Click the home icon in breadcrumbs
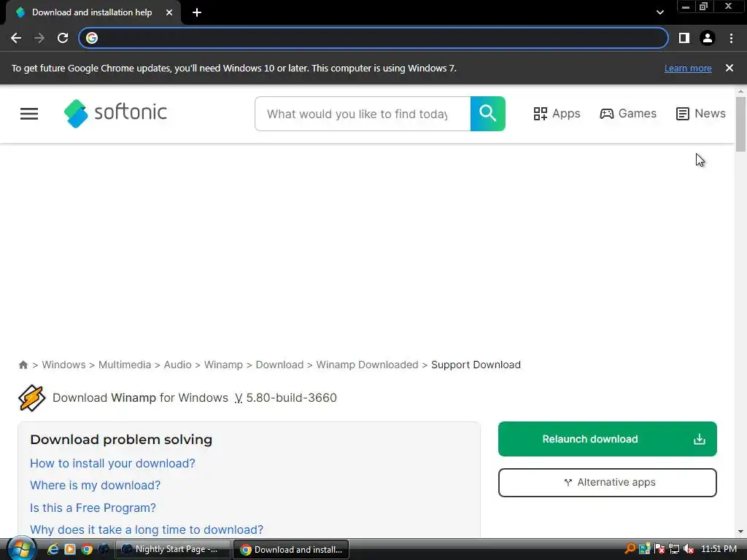Image resolution: width=747 pixels, height=560 pixels. (23, 365)
